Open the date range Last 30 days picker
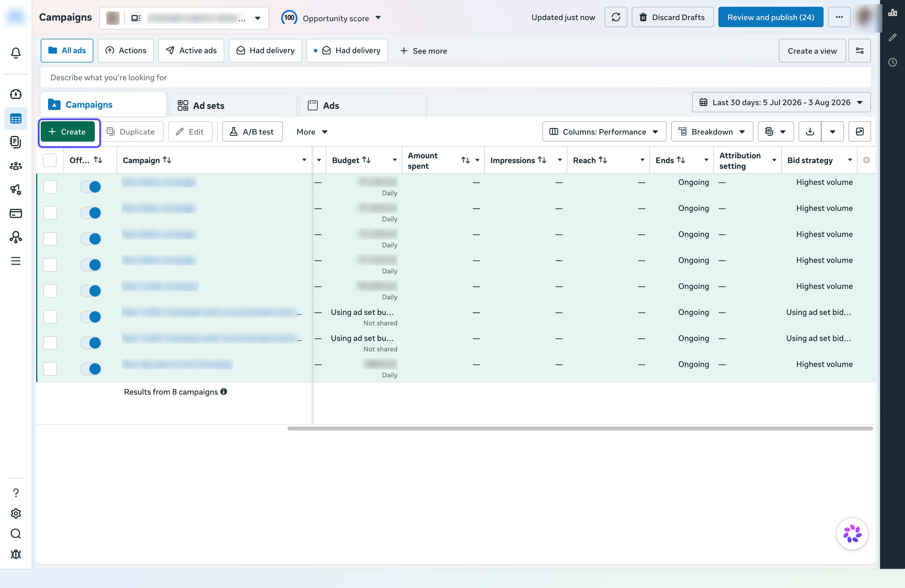The width and height of the screenshot is (905, 588). [781, 102]
